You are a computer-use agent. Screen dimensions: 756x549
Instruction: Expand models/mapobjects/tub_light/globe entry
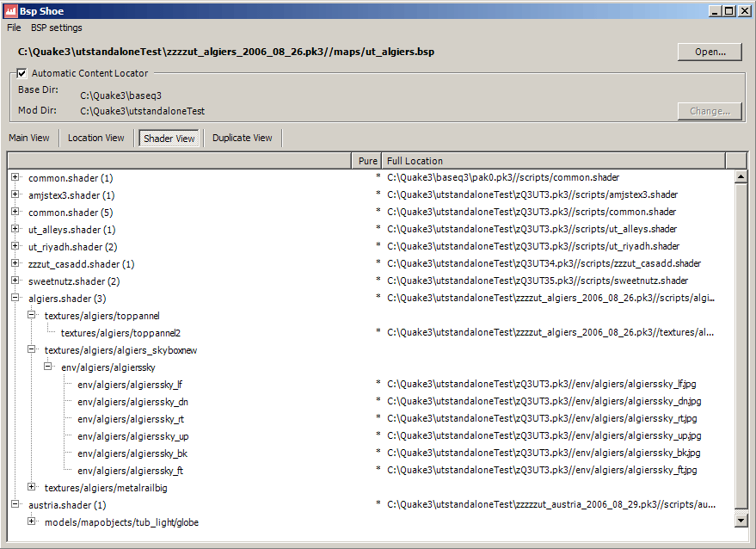pos(32,521)
